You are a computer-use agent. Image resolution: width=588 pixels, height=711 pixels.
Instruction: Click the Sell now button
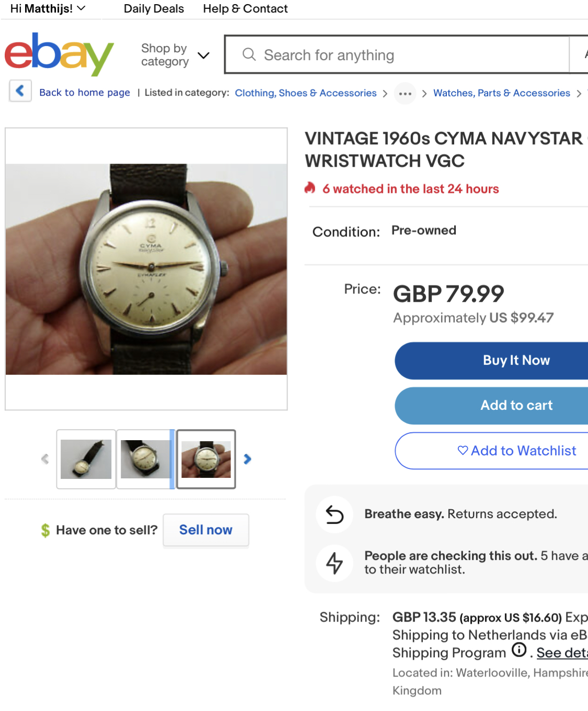tap(205, 530)
